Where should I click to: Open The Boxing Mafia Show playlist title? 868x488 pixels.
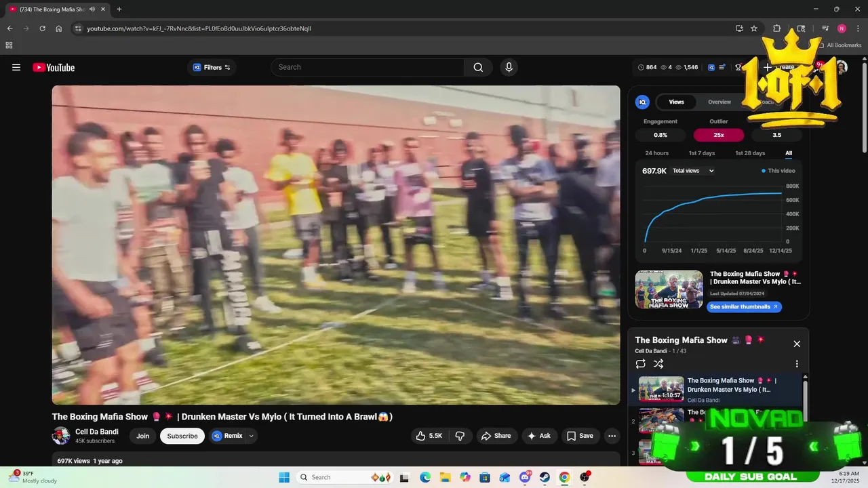coord(681,340)
